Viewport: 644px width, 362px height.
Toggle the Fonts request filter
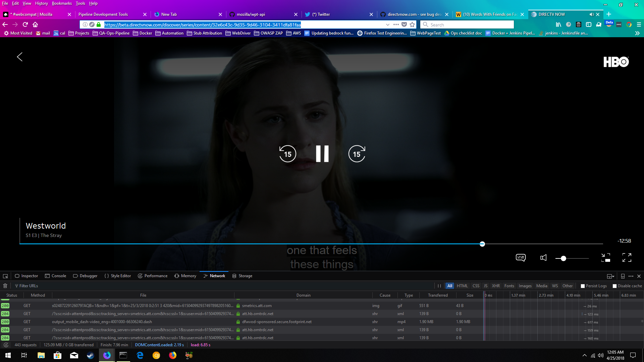pyautogui.click(x=509, y=286)
